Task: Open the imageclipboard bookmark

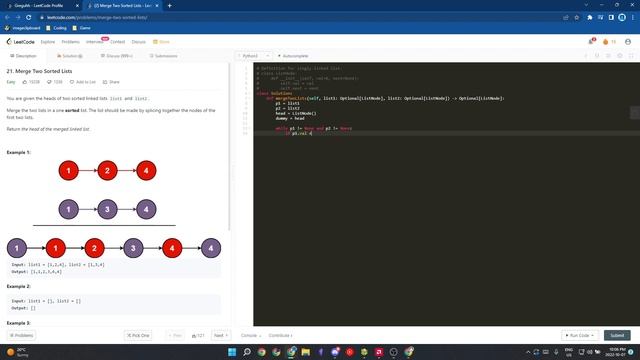Action: click(x=22, y=28)
